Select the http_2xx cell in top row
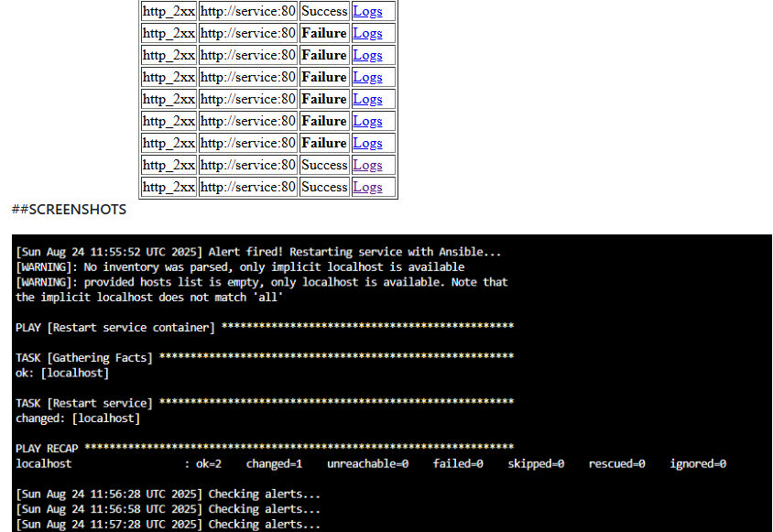Image resolution: width=773 pixels, height=532 pixels. 169,11
